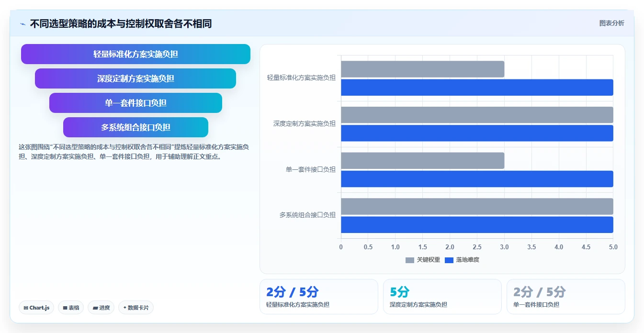Click gray 关键权重 bar for 多系统组合接口负担
Image resolution: width=644 pixels, height=333 pixels.
pyautogui.click(x=477, y=206)
